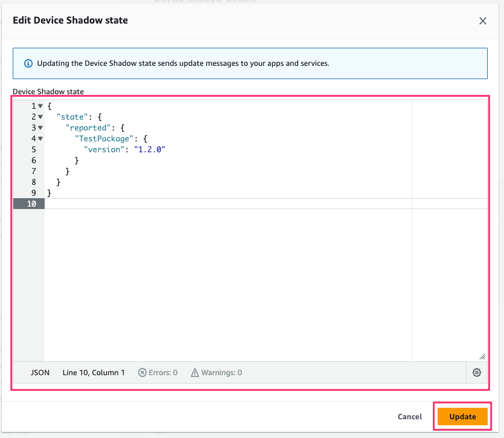Viewport: 504px width, 438px height.
Task: Click the Cancel button
Action: (409, 416)
